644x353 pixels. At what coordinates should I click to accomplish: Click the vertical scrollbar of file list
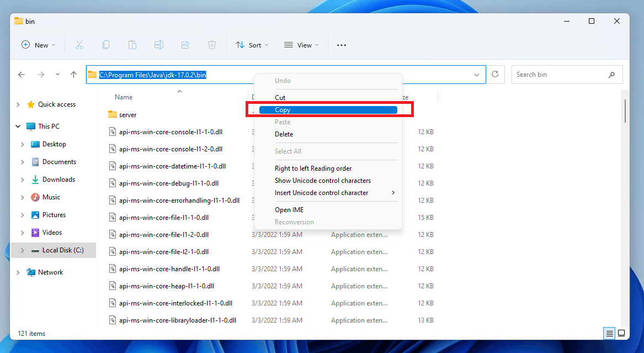point(625,111)
